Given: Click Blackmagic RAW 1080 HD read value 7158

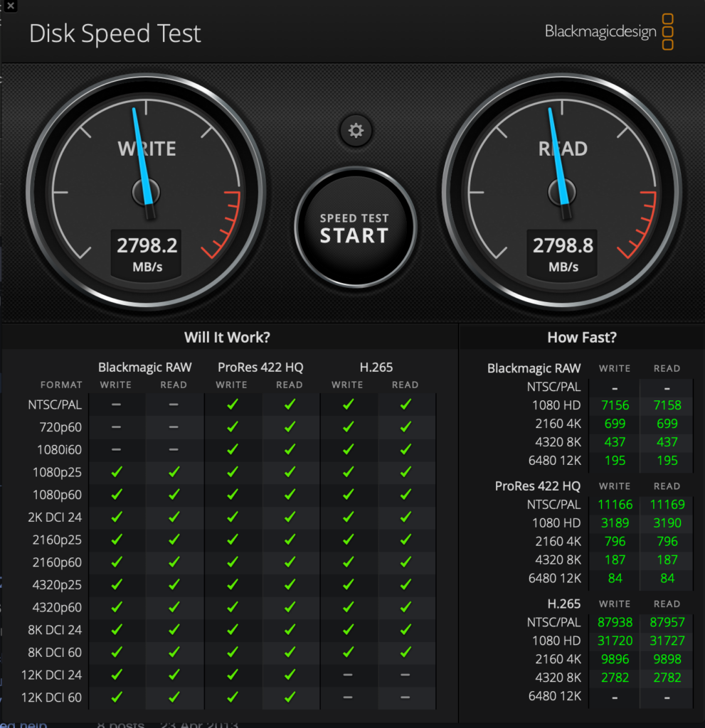Looking at the screenshot, I should 667,405.
